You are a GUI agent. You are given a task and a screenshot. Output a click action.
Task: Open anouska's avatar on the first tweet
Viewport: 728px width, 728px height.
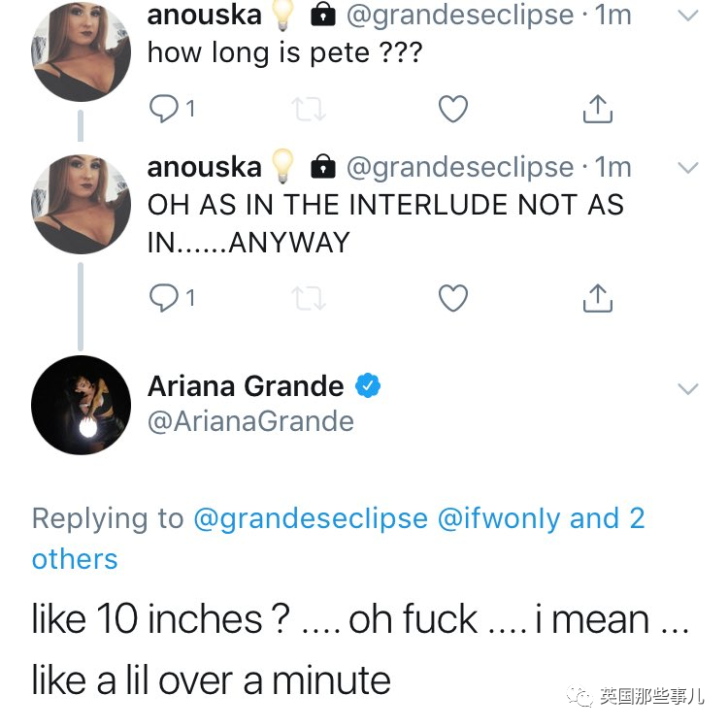tap(81, 51)
